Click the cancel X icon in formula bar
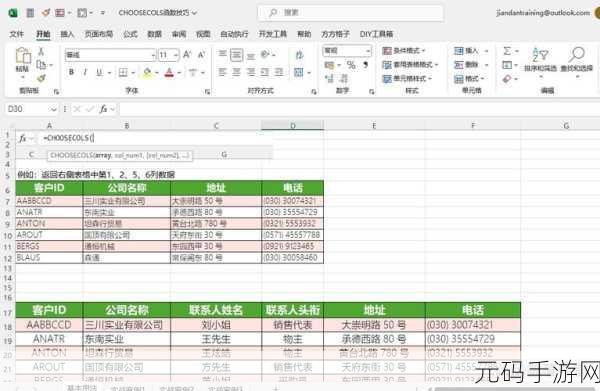Viewport: 600px width, 391px height. tap(77, 109)
